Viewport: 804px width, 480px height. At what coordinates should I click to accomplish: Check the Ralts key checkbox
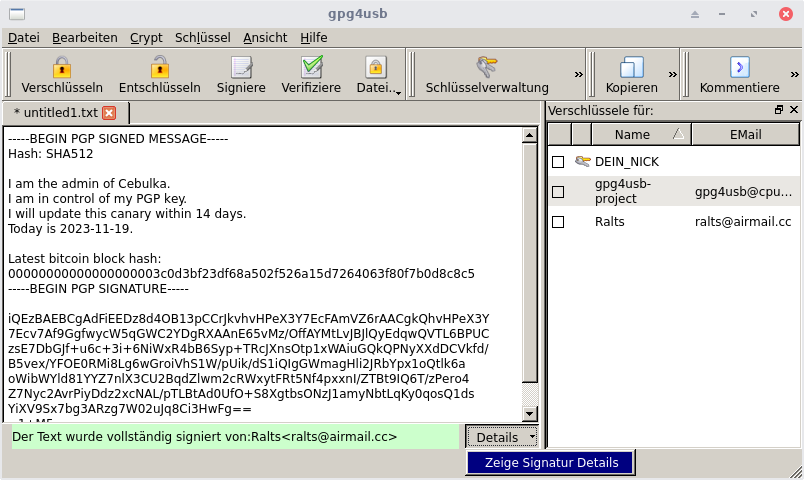pyautogui.click(x=558, y=222)
